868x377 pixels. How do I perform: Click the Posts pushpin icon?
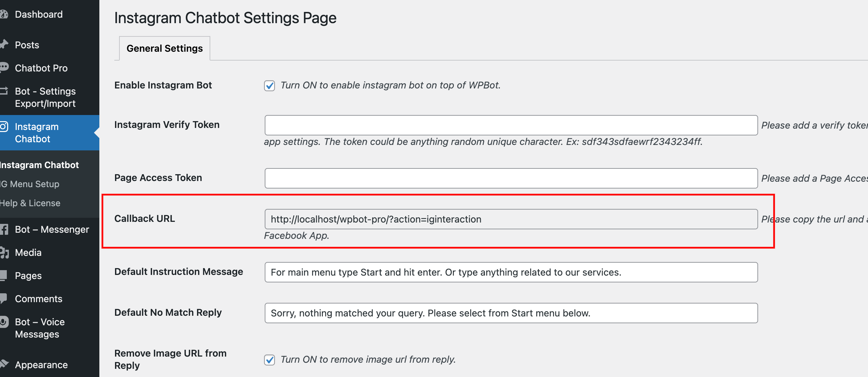[4, 44]
